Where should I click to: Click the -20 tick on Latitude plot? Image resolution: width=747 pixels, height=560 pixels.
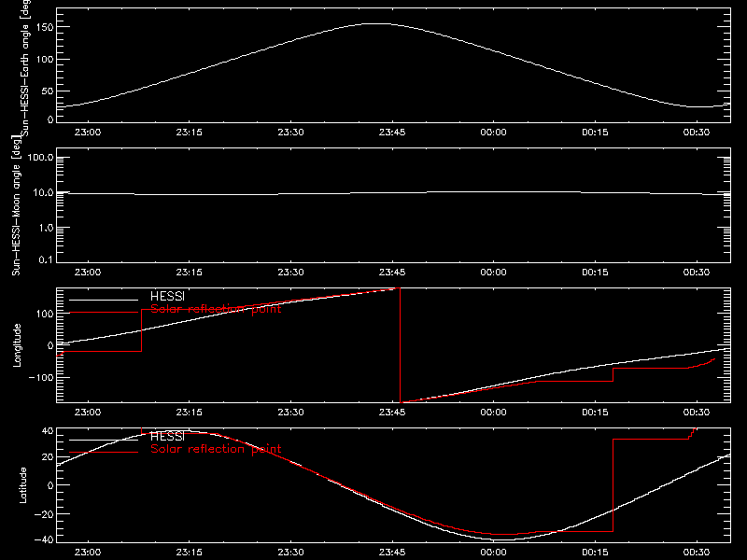click(44, 514)
